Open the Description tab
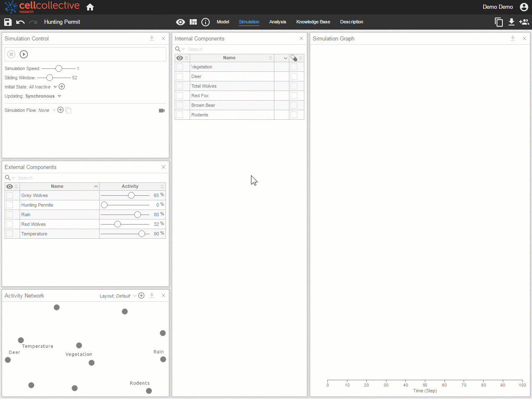The width and height of the screenshot is (532, 399). (351, 22)
